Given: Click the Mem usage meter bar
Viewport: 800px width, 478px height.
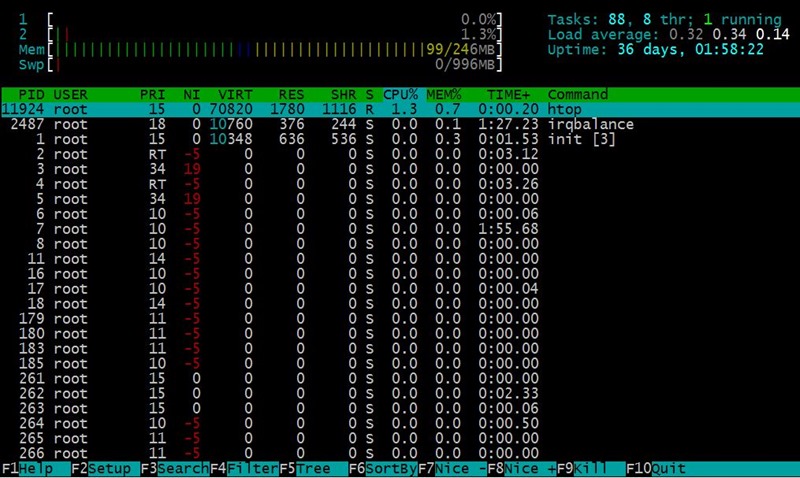Looking at the screenshot, I should click(x=261, y=49).
